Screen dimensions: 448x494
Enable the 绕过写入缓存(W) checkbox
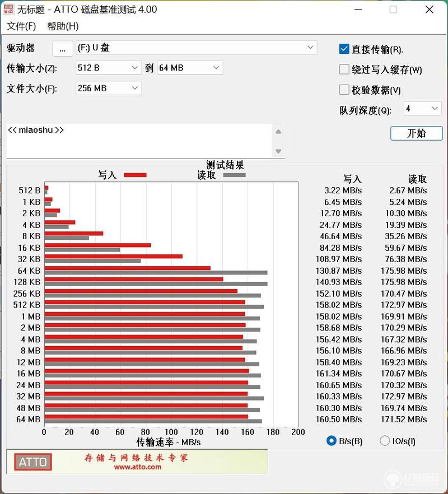pyautogui.click(x=344, y=69)
